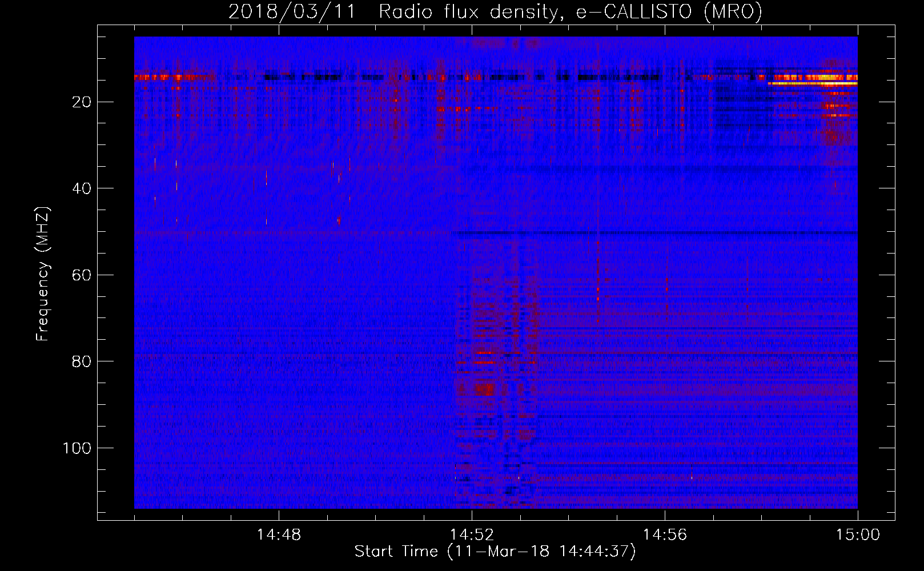The height and width of the screenshot is (571, 924).
Task: Click the 60 frequency tick label
Action: pyautogui.click(x=82, y=275)
